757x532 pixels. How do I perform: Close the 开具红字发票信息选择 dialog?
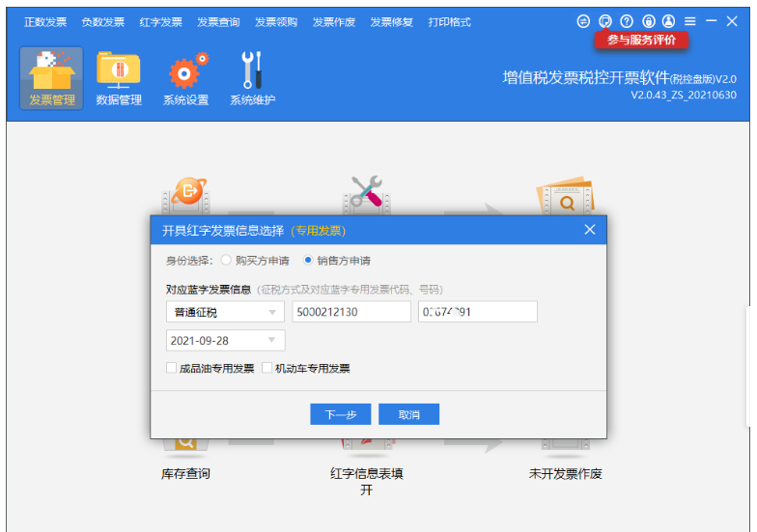pyautogui.click(x=589, y=230)
